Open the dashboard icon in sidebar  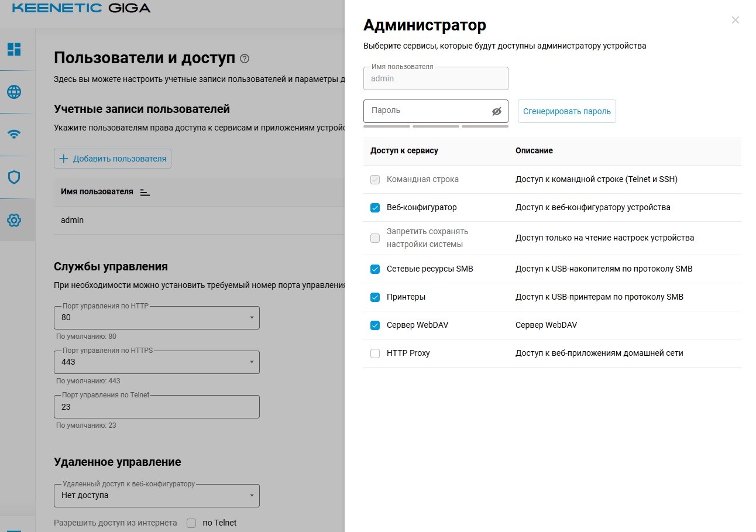(14, 49)
